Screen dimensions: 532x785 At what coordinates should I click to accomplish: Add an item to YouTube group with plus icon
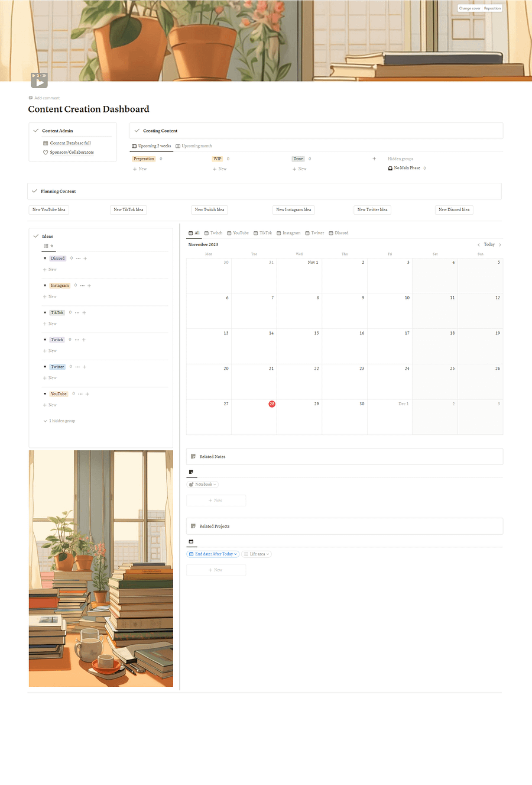[x=87, y=394]
